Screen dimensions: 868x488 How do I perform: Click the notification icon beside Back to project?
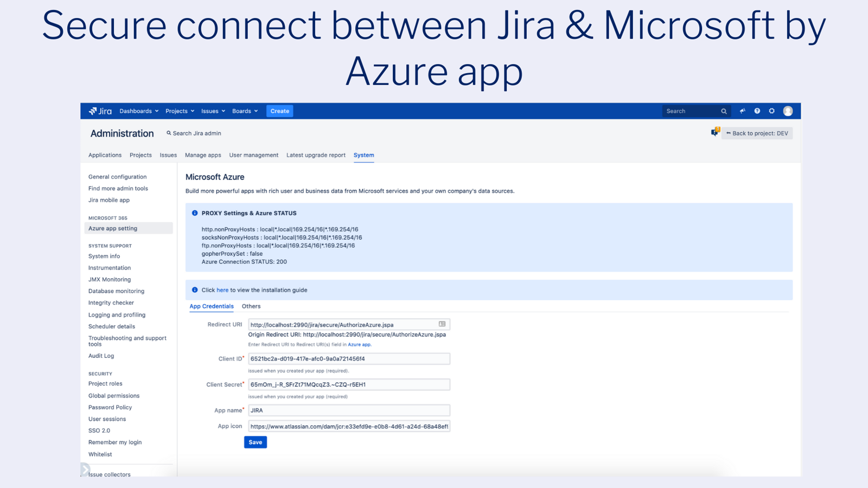tap(716, 132)
